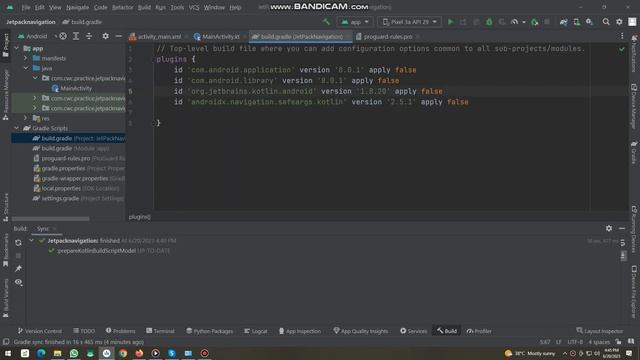Collapse the Jetpacknavigation build result node

(31, 241)
